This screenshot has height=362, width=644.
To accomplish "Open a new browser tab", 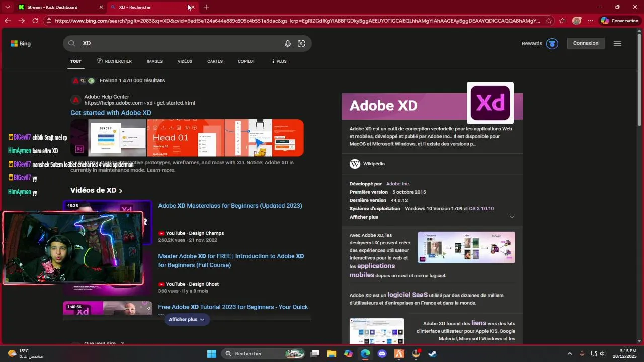I will coord(206,7).
